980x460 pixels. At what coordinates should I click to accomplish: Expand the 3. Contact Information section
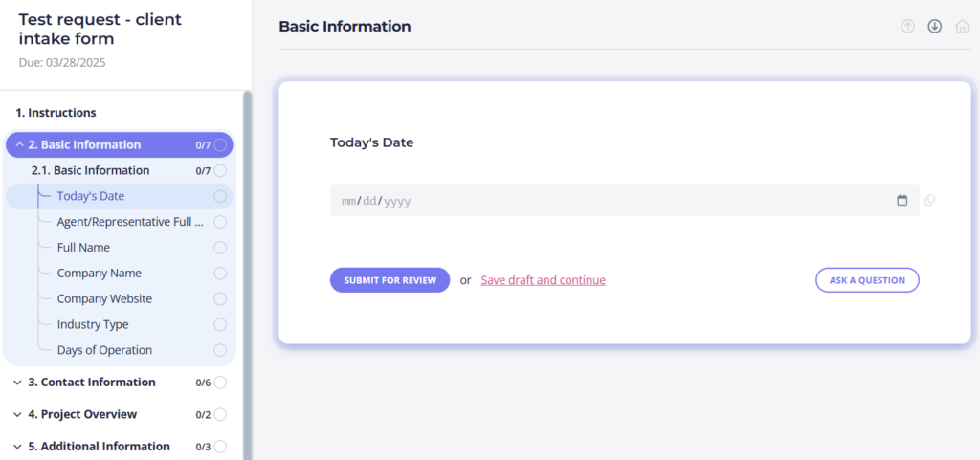(18, 383)
